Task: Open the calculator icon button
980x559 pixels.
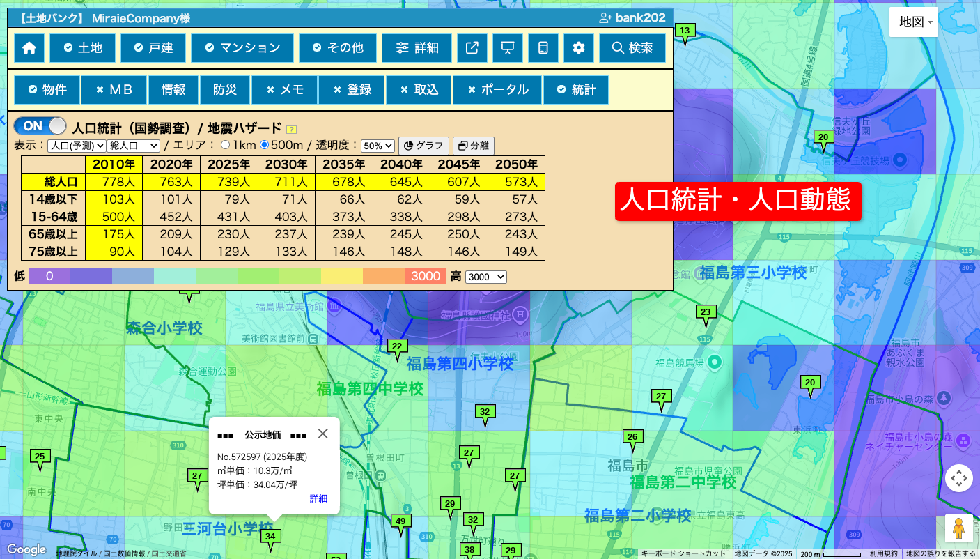Action: (543, 48)
